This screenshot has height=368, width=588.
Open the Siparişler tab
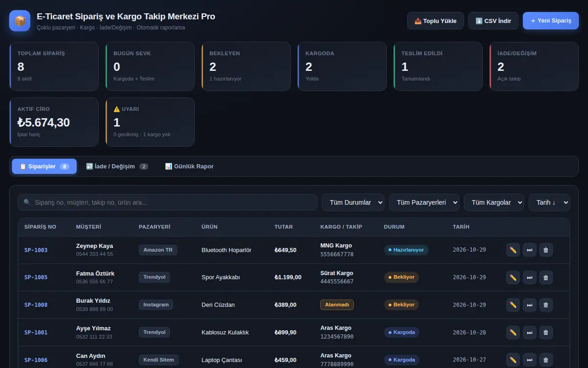44,166
